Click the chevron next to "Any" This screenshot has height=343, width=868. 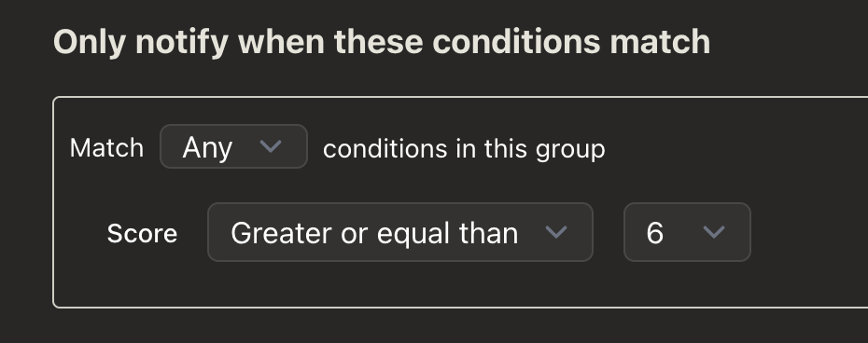click(271, 146)
